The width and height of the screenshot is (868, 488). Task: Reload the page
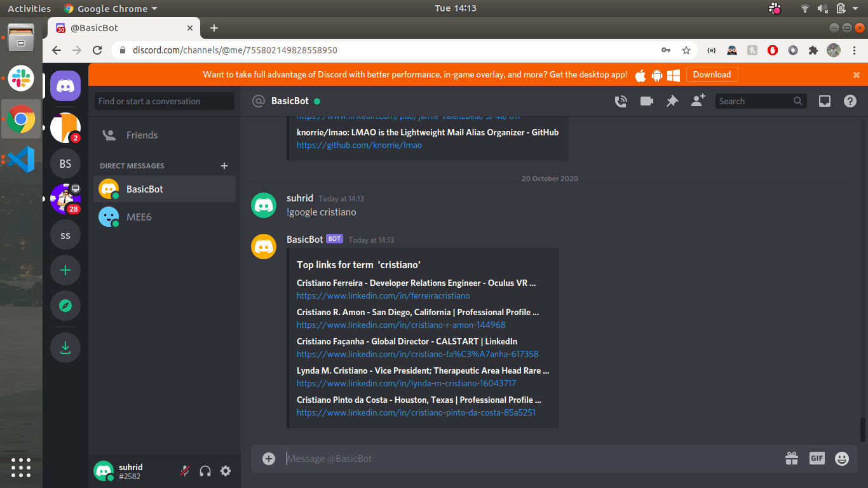tap(97, 50)
